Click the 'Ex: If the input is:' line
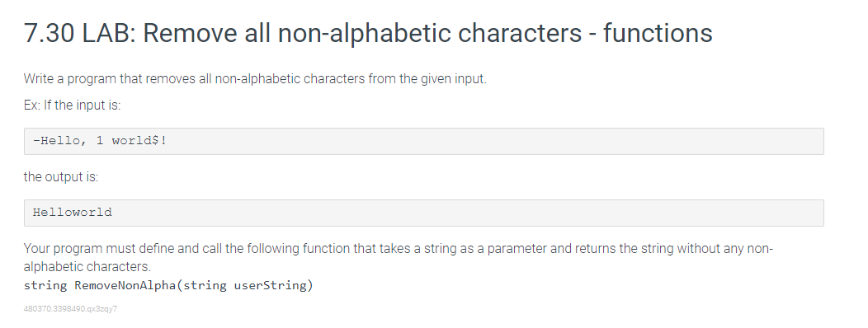The width and height of the screenshot is (868, 328). coord(72,105)
